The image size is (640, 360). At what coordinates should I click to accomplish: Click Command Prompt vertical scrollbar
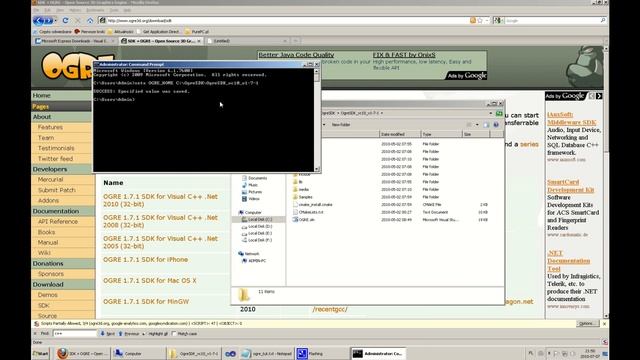[x=317, y=120]
